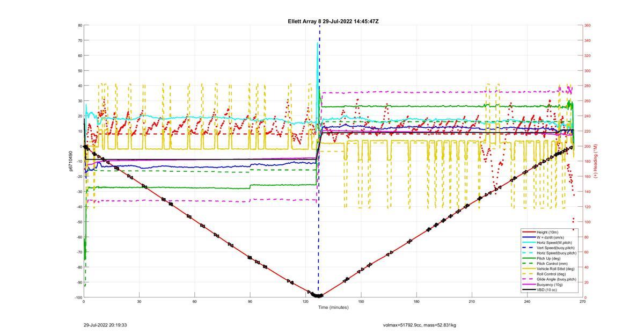Select the 'Height (10m)' legend entry
The width and height of the screenshot is (644, 334).
tap(548, 232)
